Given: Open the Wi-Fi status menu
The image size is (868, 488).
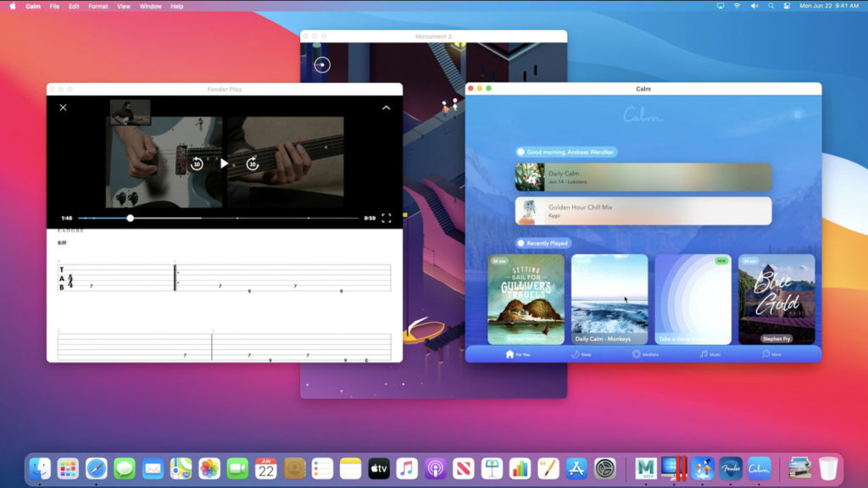Looking at the screenshot, I should pyautogui.click(x=737, y=6).
